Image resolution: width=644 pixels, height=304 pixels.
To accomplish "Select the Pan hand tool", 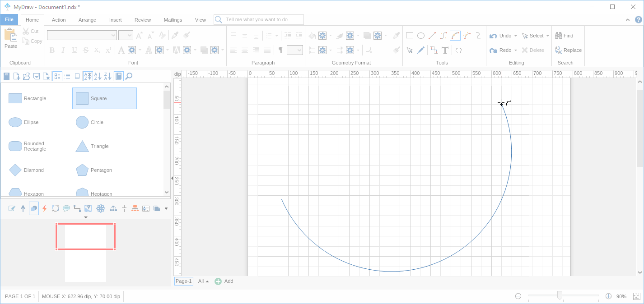I will pos(458,50).
